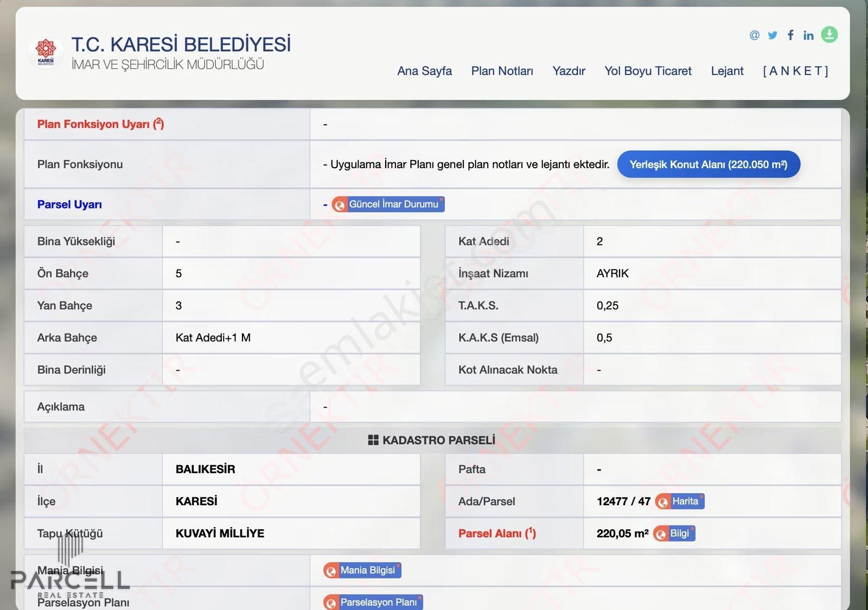Open Plan Notları menu item
This screenshot has width=868, height=610.
[x=502, y=71]
